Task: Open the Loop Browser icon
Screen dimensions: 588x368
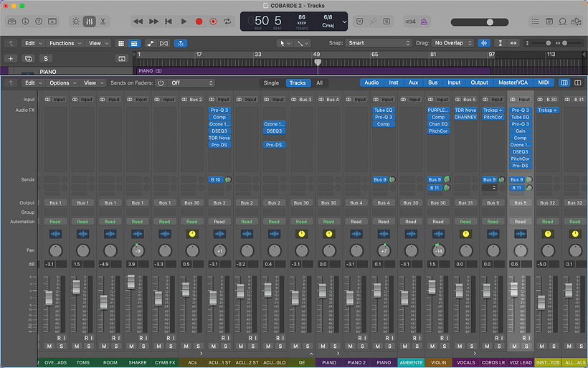Action: click(562, 22)
